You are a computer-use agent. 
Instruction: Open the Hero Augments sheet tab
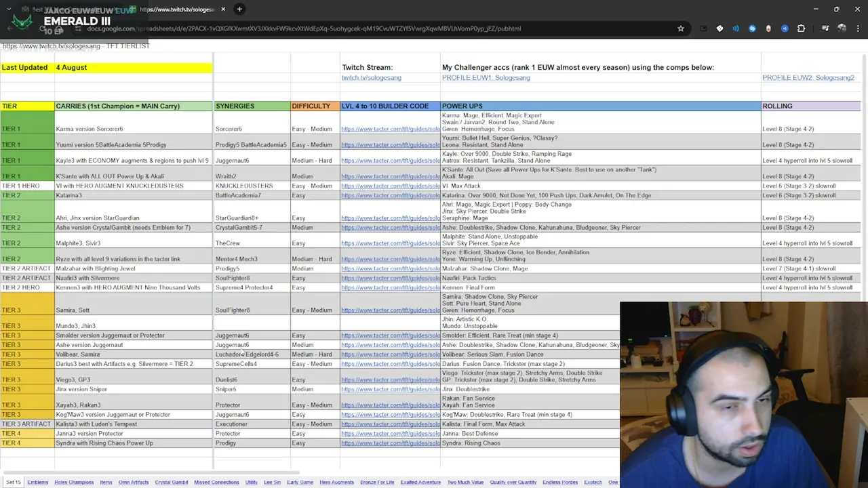(337, 482)
